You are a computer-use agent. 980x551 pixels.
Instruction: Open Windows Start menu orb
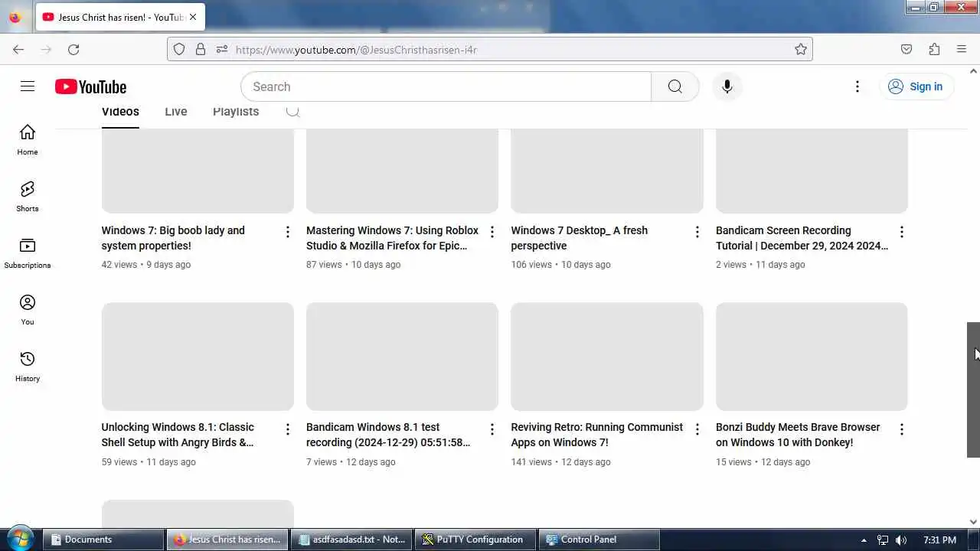coord(20,539)
